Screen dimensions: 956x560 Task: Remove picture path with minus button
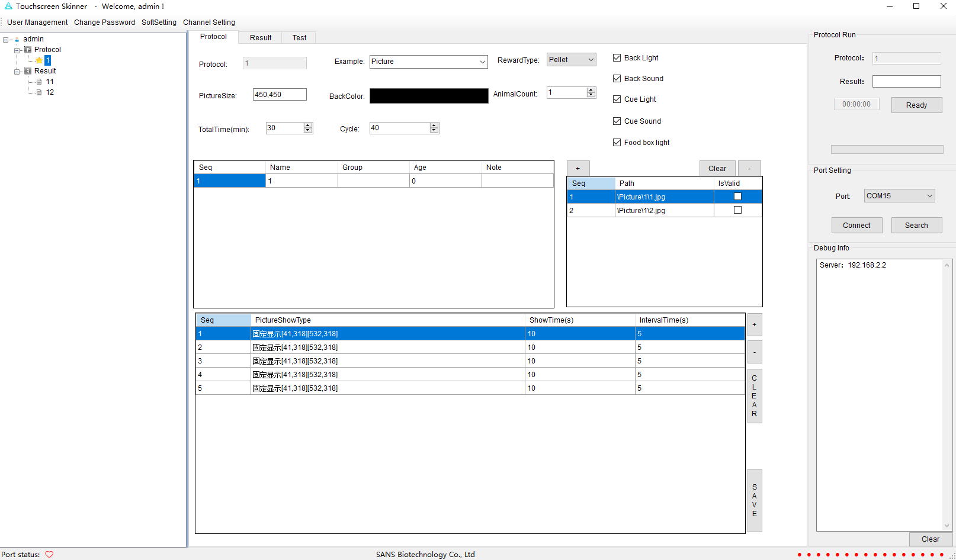(749, 168)
